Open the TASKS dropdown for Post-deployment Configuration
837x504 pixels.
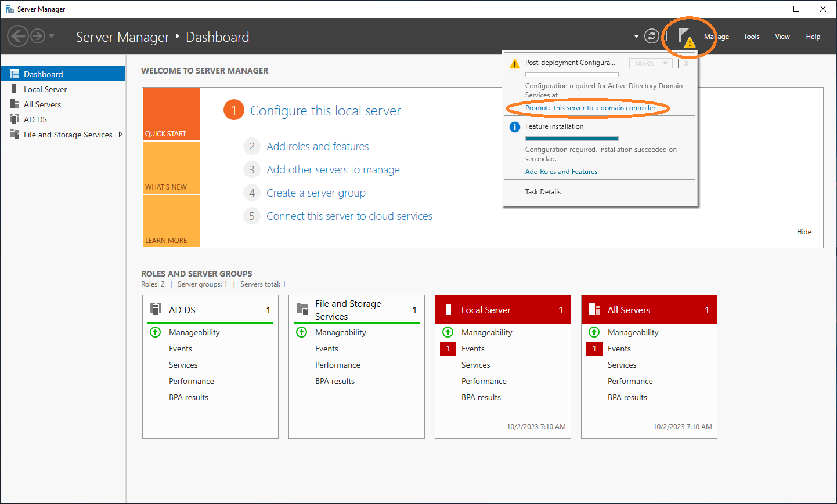[x=650, y=63]
